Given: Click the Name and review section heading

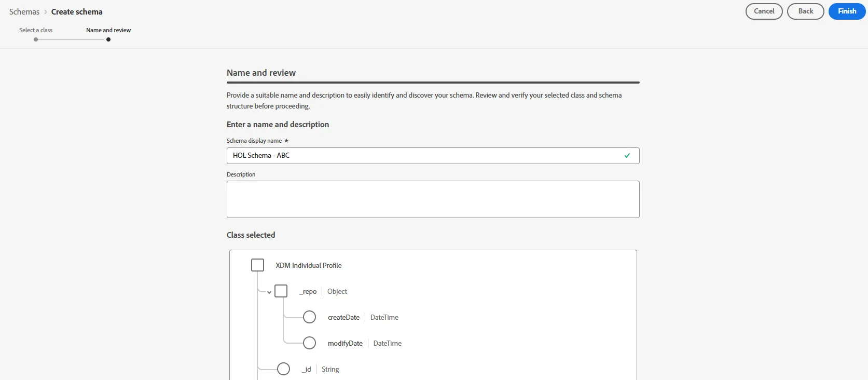Looking at the screenshot, I should pos(261,73).
